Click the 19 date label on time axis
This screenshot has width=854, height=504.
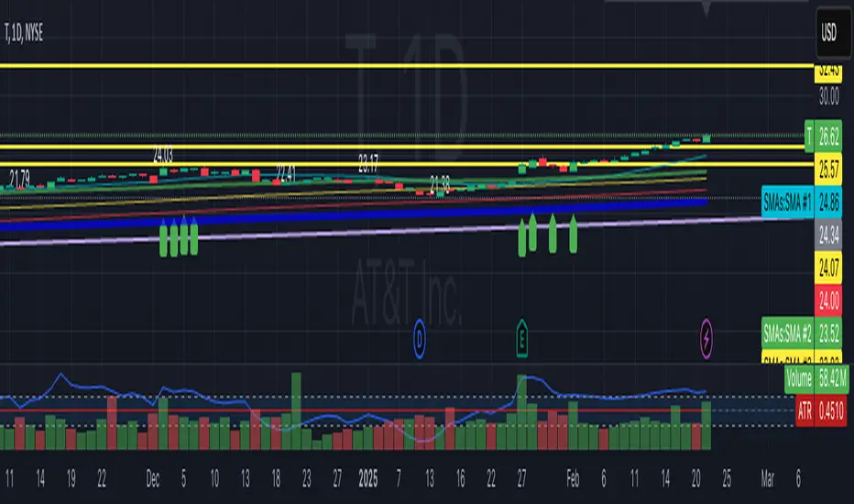[71, 479]
